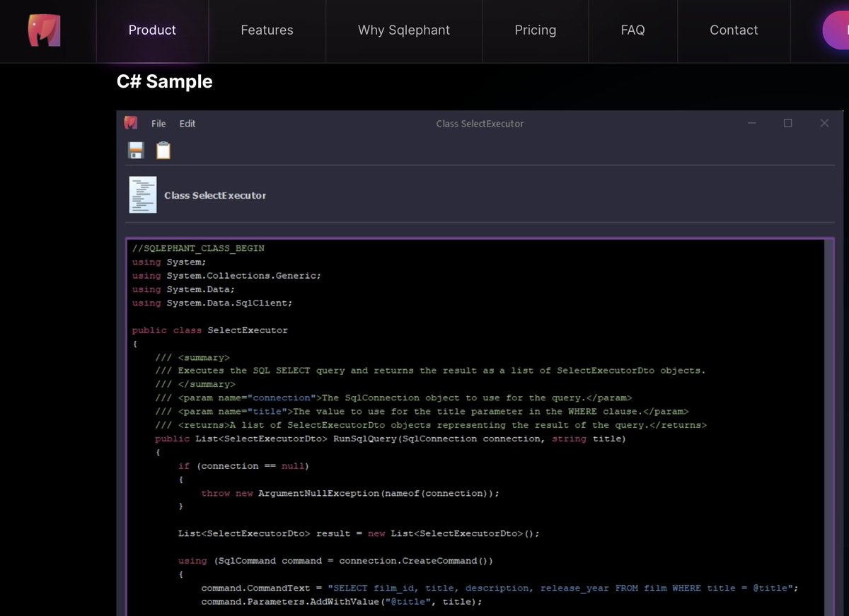Click the 'List<SelectExecutorDto> result' line
Image resolution: width=849 pixels, height=616 pixels.
click(x=359, y=534)
